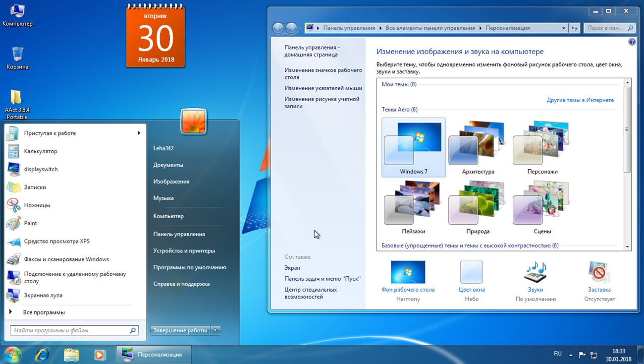Open Калькулятор from the Start menu
Image resolution: width=644 pixels, height=364 pixels.
click(75, 151)
